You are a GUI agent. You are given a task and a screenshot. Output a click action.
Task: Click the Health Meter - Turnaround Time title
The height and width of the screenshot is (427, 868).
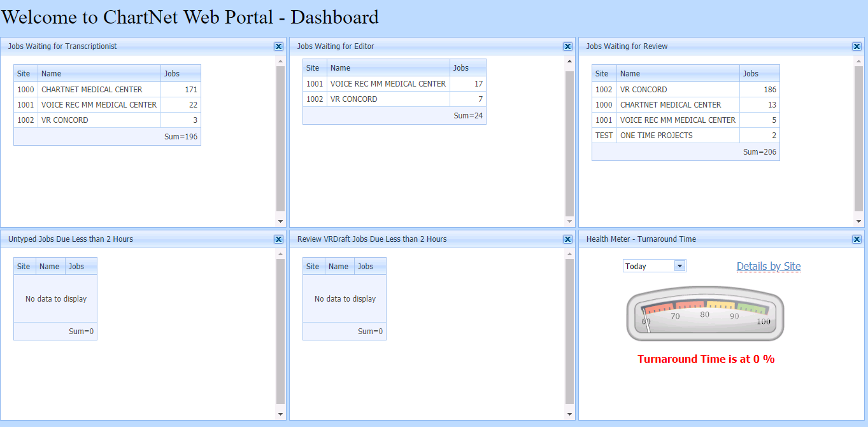(641, 239)
